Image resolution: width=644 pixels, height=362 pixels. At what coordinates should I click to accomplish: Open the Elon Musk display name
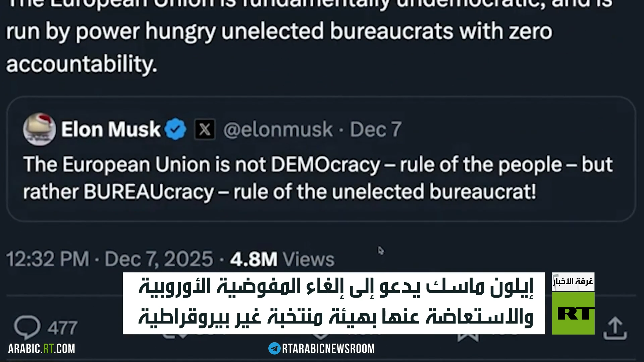[x=111, y=129]
